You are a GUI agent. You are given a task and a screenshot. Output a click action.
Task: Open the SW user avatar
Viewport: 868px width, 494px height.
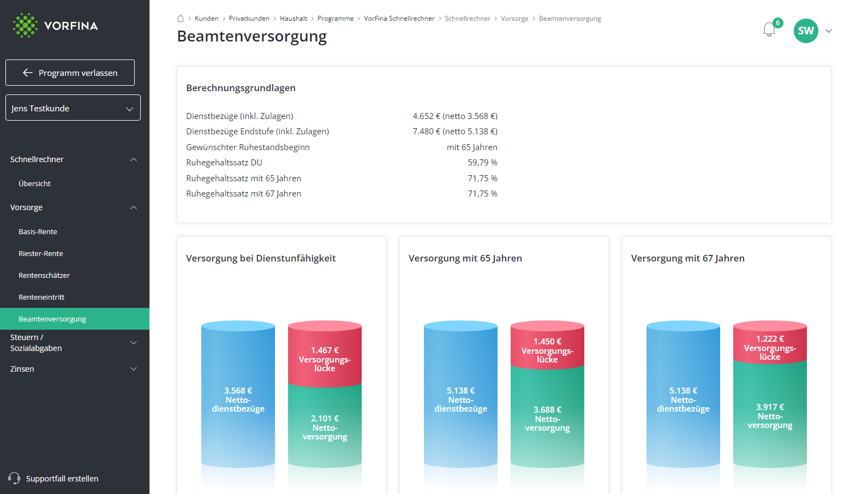coord(806,31)
